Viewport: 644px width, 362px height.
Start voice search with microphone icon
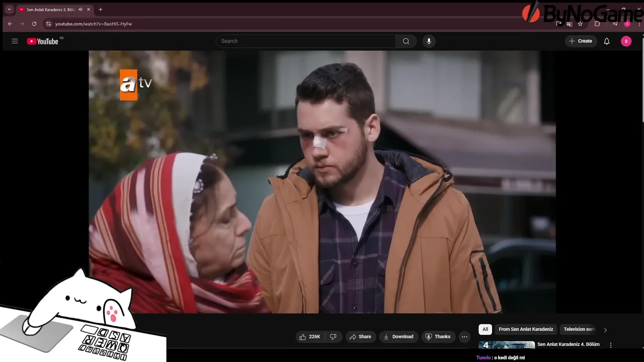[429, 41]
